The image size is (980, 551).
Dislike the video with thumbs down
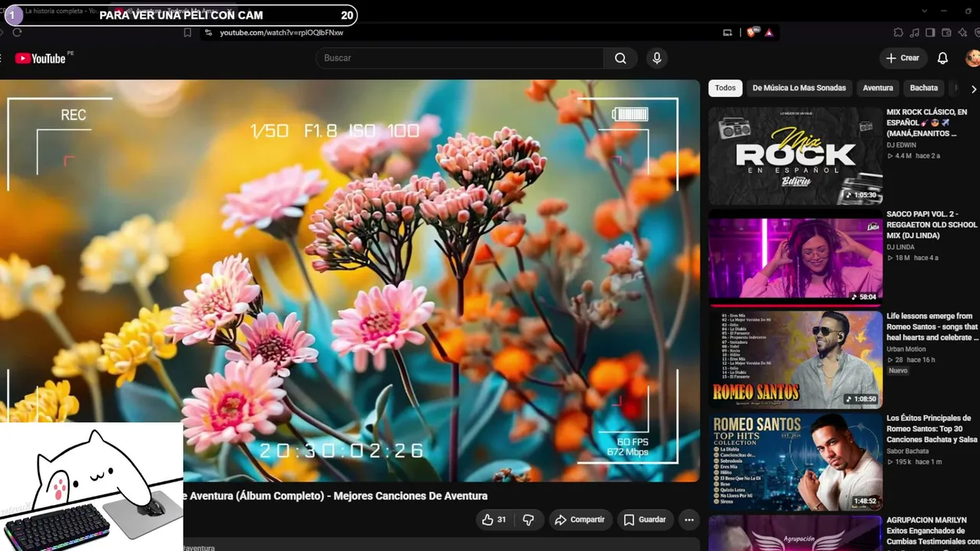pos(528,520)
